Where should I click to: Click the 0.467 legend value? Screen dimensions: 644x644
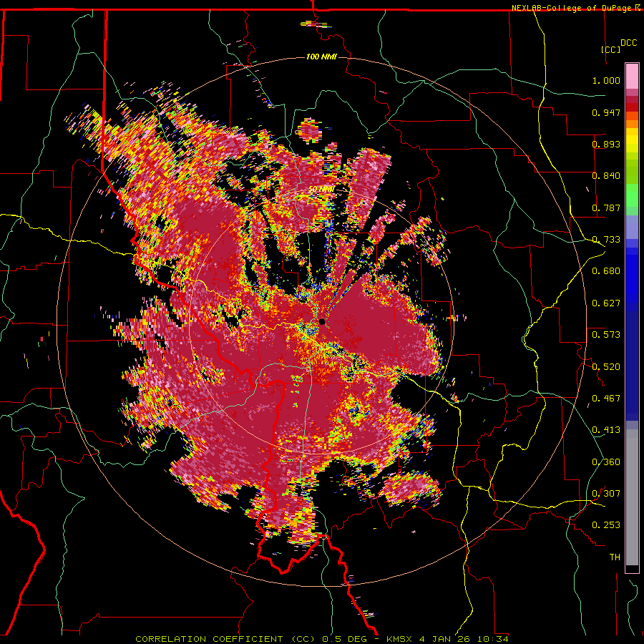pos(606,399)
